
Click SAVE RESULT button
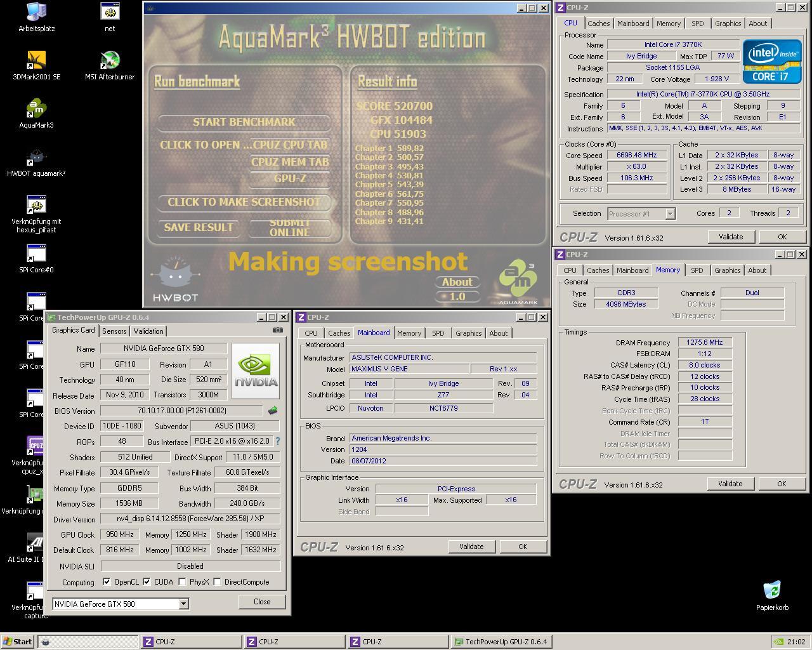click(199, 227)
